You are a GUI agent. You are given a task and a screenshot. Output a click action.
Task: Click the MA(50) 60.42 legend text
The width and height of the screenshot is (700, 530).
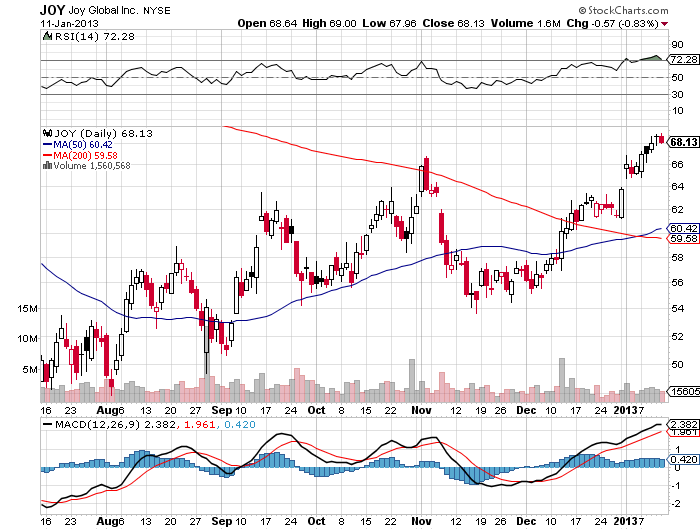click(83, 145)
